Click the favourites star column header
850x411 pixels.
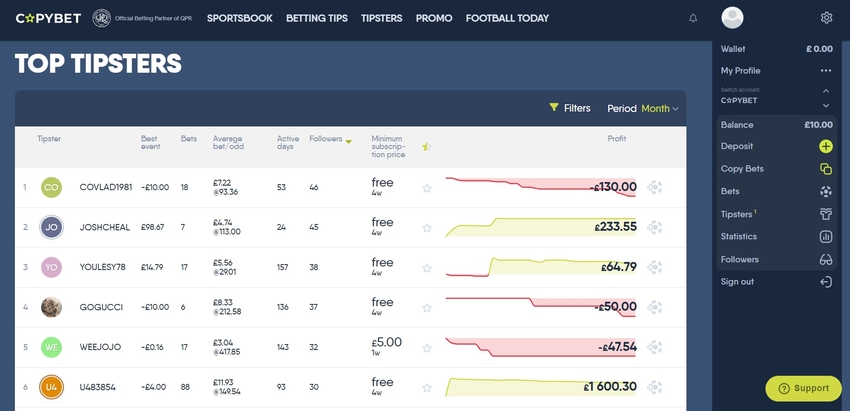(x=427, y=147)
